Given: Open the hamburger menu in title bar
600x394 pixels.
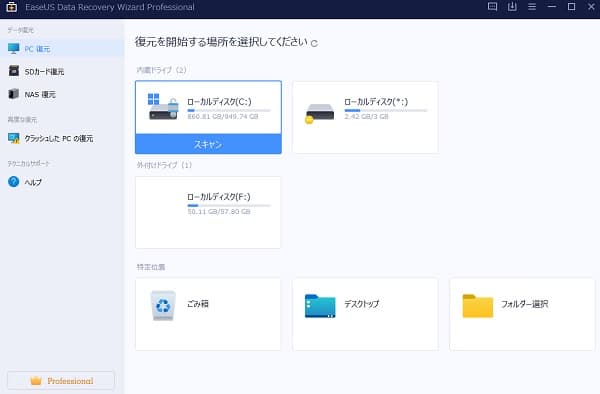Looking at the screenshot, I should tap(532, 7).
